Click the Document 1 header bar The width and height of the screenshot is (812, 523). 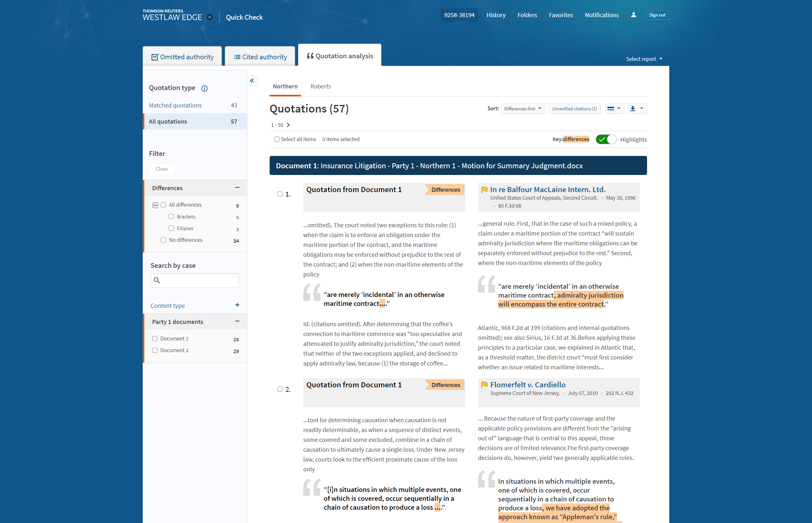tap(458, 166)
